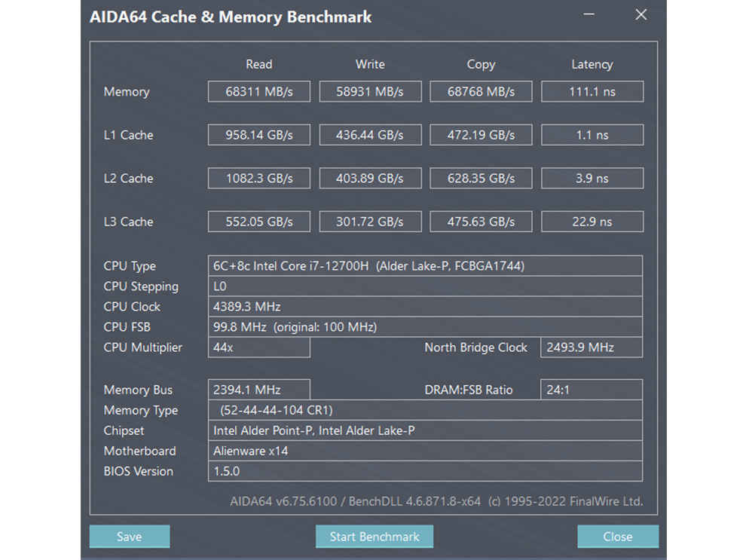
Task: Click the Memory Type label
Action: tap(141, 411)
